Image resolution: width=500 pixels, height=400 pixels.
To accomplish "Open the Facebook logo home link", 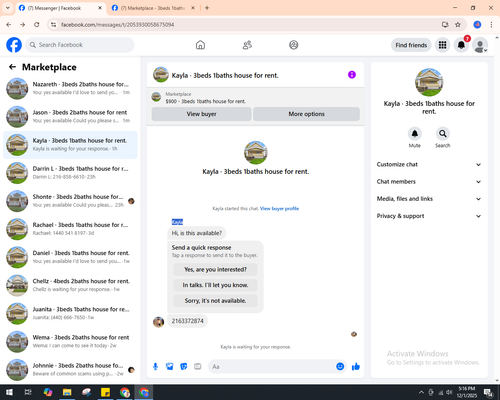I will click(x=14, y=45).
